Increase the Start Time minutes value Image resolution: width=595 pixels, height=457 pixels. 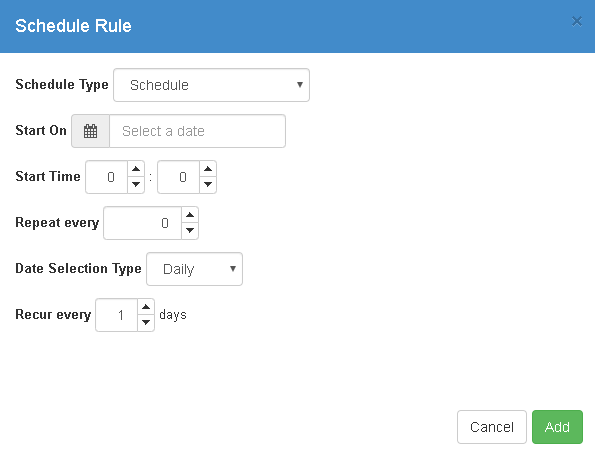tap(208, 169)
